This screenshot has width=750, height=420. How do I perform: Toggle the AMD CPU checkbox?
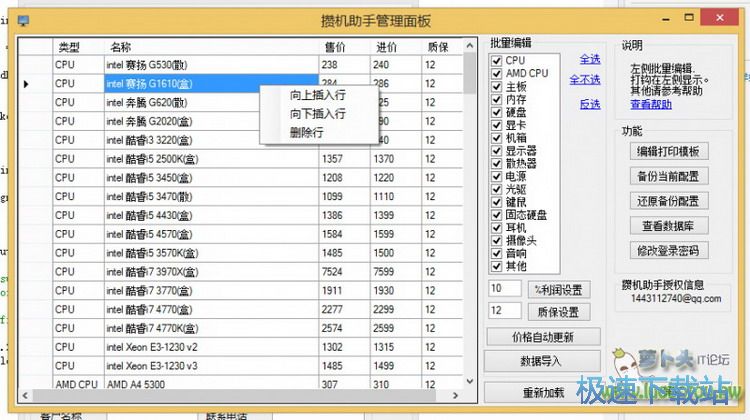tap(496, 74)
